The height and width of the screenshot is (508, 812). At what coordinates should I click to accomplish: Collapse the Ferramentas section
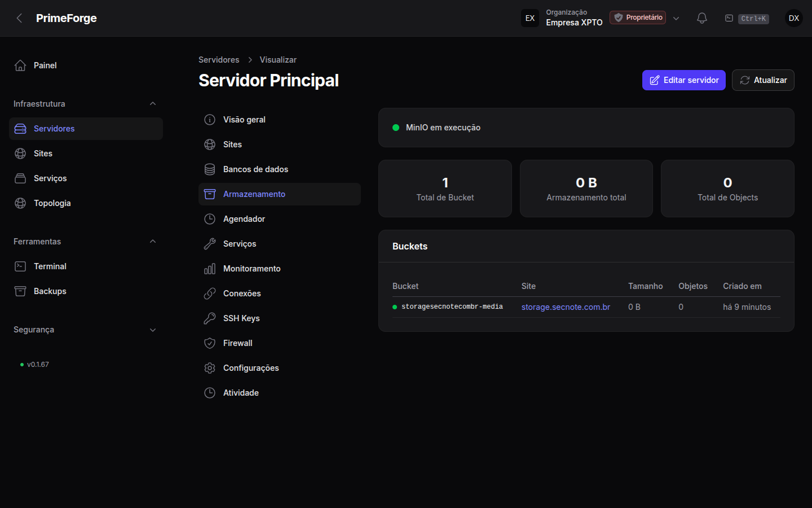coord(153,242)
